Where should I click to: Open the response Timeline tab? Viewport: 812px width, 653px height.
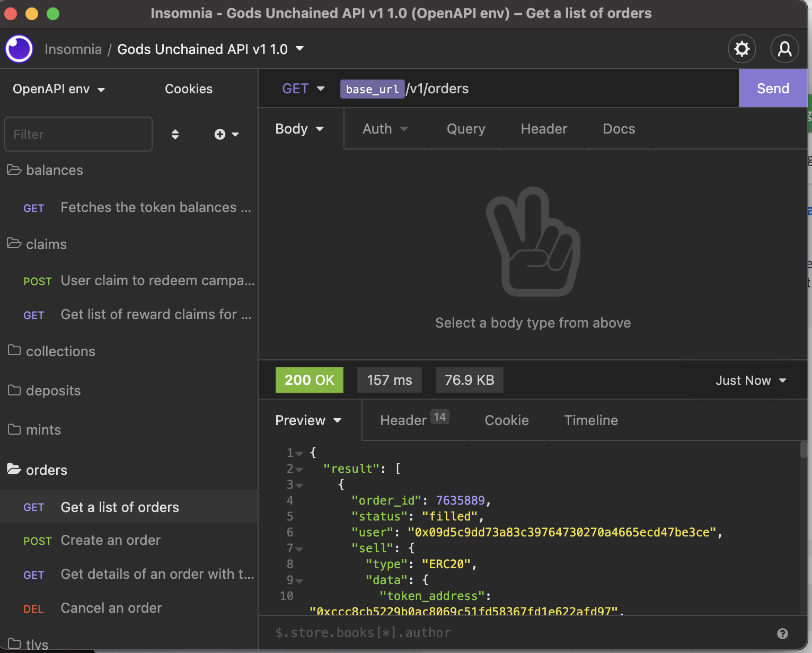click(x=591, y=420)
